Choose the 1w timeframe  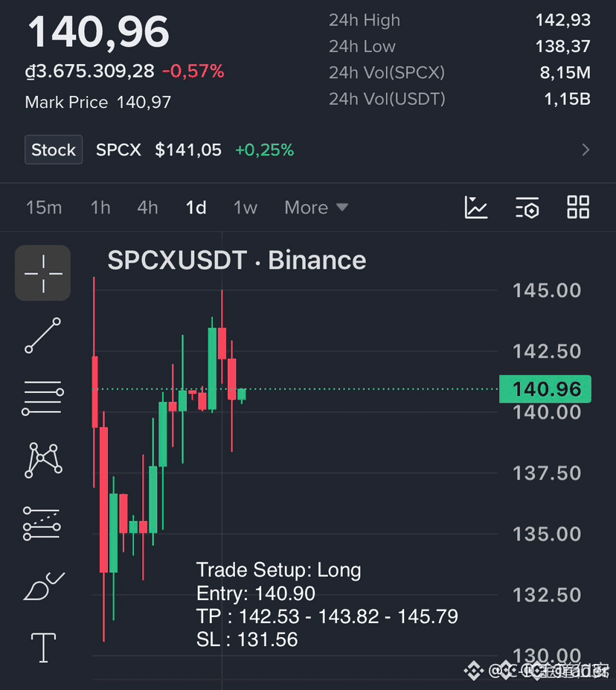[x=245, y=208]
